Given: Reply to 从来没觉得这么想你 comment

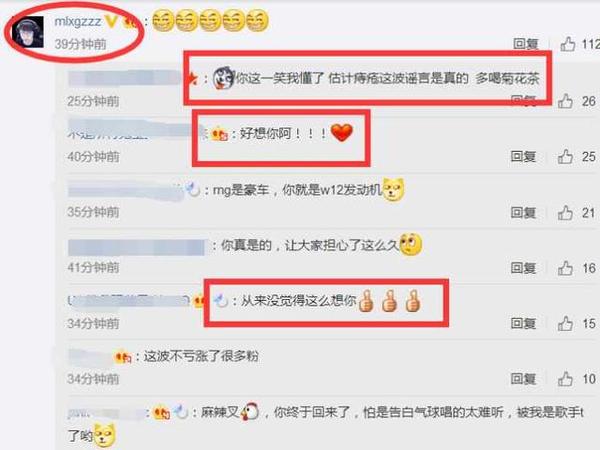Looking at the screenshot, I should (523, 324).
